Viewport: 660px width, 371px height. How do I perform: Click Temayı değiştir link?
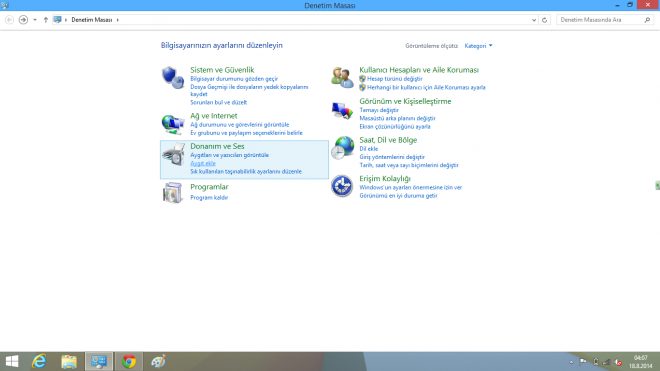(x=379, y=110)
